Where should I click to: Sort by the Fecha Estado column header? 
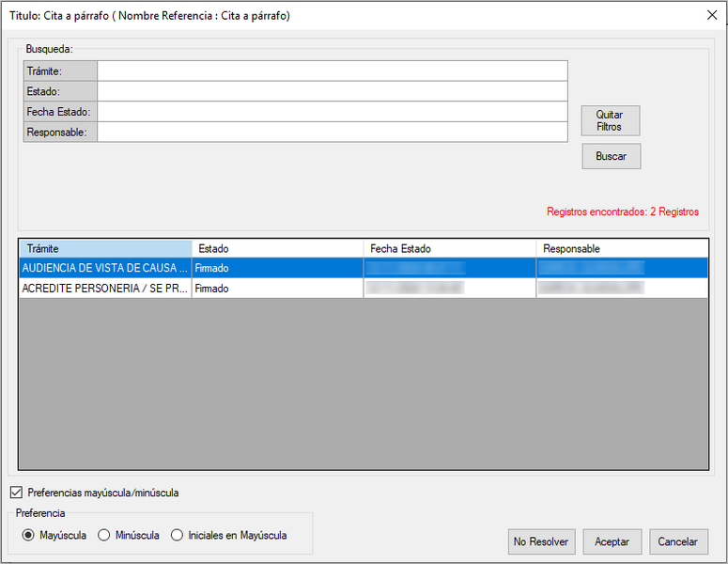(x=449, y=248)
